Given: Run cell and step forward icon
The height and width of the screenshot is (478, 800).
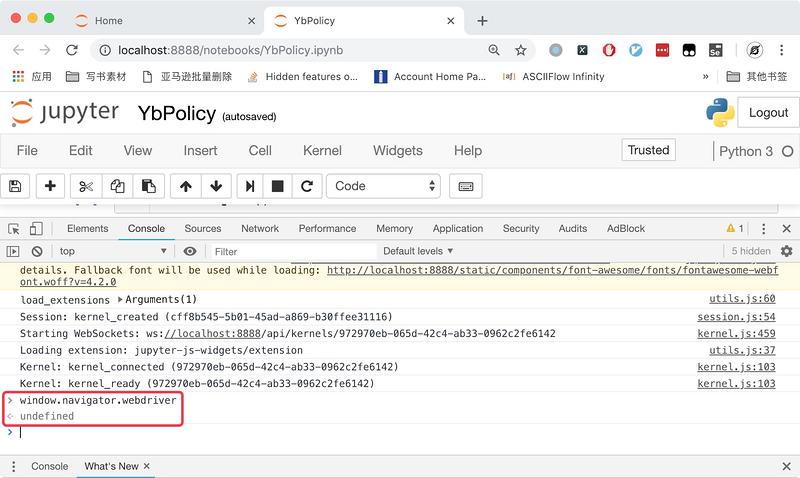Looking at the screenshot, I should [x=250, y=186].
